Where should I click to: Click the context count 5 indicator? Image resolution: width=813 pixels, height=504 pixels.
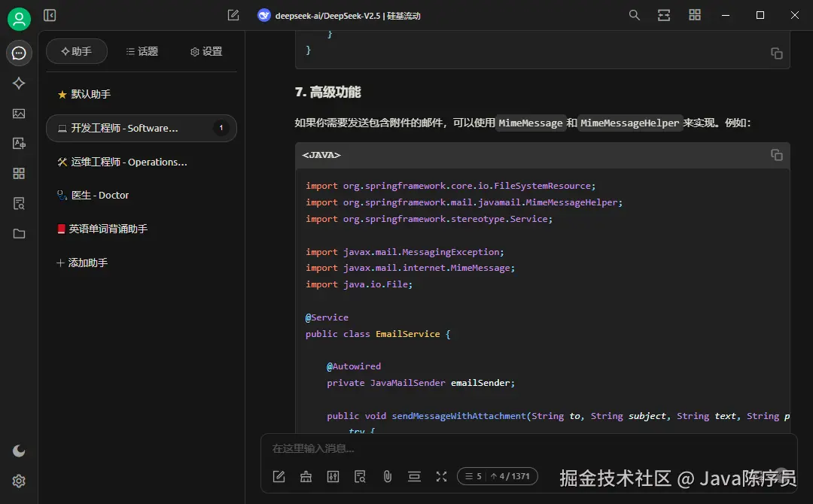(473, 477)
